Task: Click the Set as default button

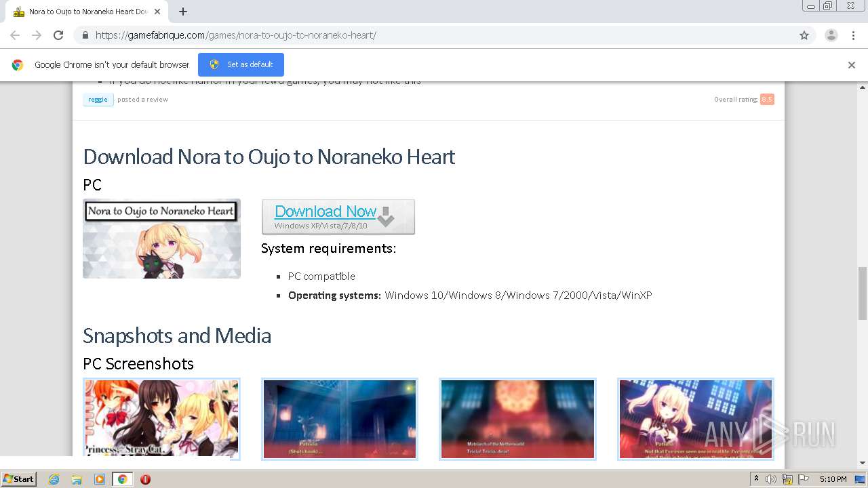Action: 241,64
